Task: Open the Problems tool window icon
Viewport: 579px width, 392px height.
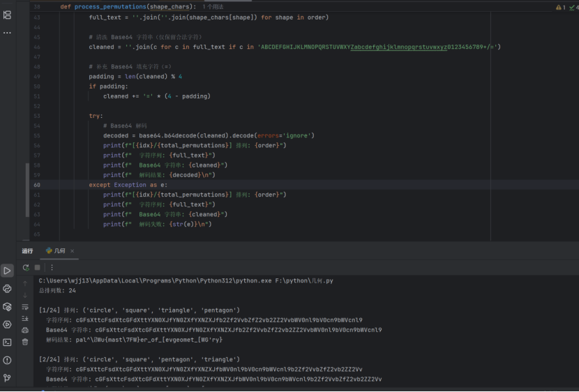Action: 7,360
